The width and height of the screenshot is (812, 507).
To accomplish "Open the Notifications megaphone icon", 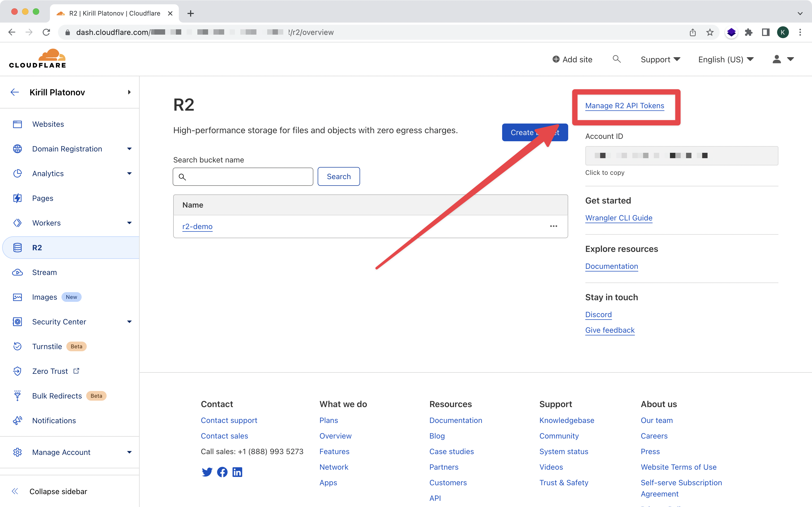I will (17, 421).
